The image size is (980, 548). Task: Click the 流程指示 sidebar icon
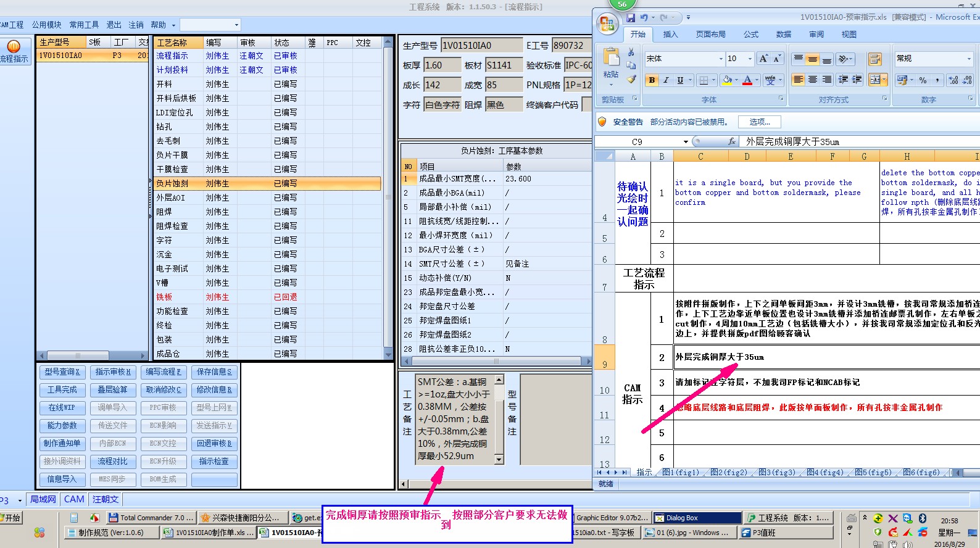[x=14, y=51]
